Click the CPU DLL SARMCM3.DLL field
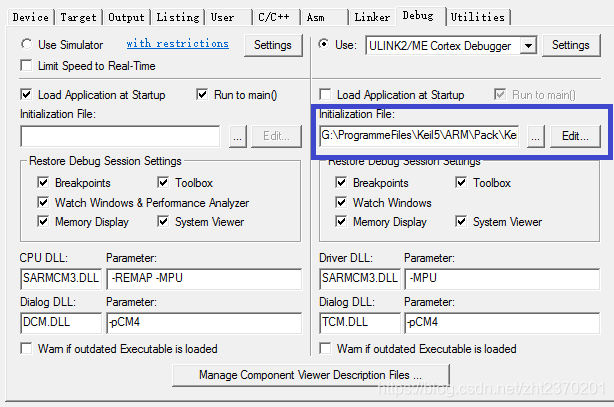Screen dimensions: 614x407 [61, 279]
